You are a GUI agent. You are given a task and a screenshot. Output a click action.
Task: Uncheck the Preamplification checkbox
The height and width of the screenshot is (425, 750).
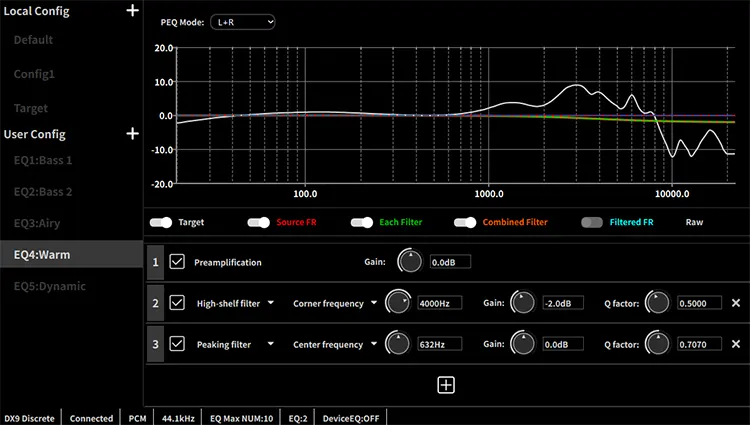[177, 262]
